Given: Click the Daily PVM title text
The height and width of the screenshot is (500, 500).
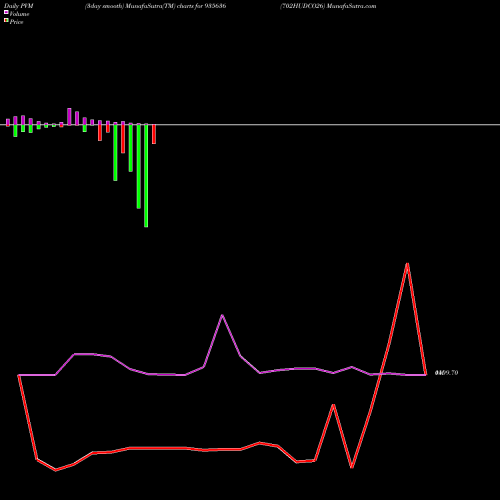Looking at the screenshot, I should pos(19,6).
